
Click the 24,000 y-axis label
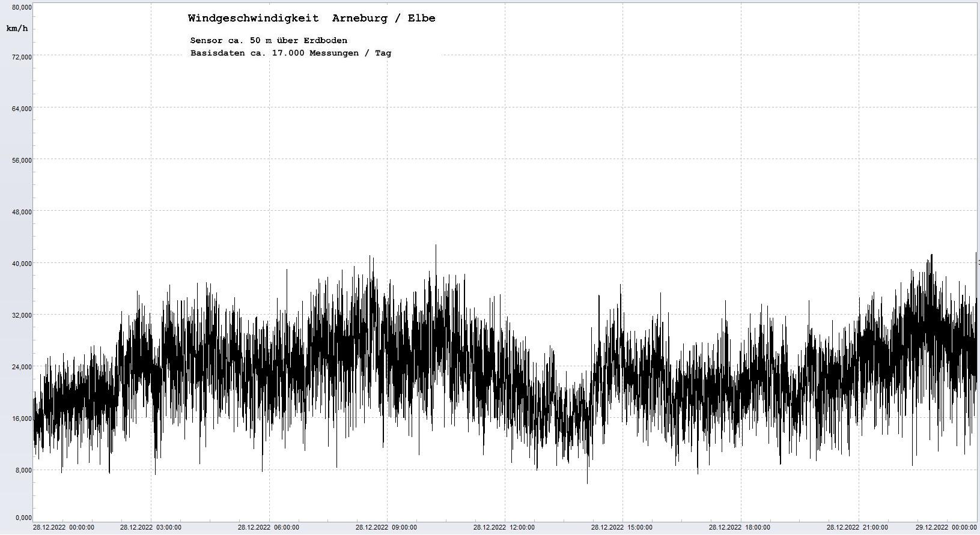click(x=22, y=367)
